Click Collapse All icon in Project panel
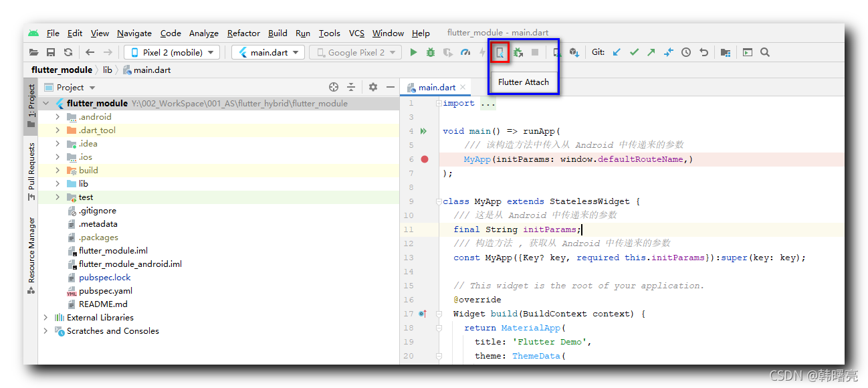 351,87
